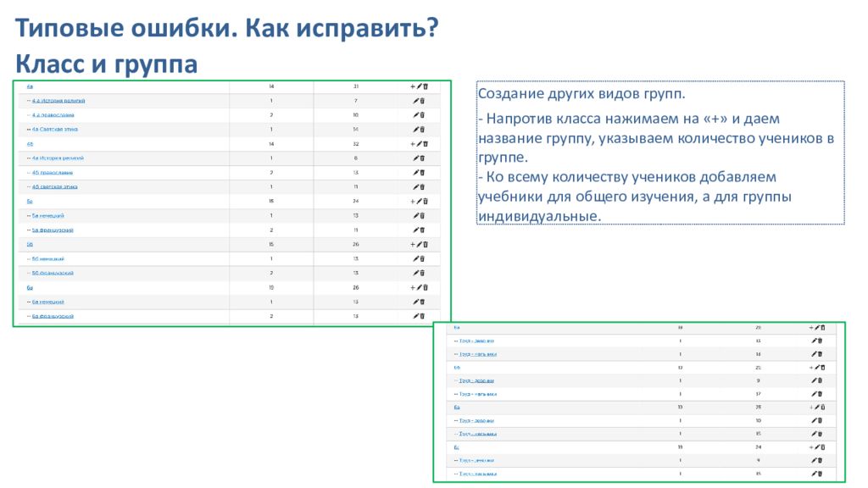Click the trash icon in the 4а class row
The width and height of the screenshot is (868, 488).
426,86
